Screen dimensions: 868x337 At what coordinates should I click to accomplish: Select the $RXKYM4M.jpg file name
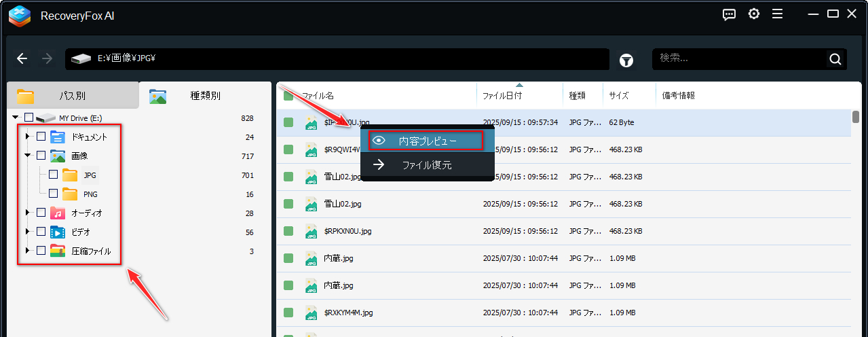coord(348,313)
